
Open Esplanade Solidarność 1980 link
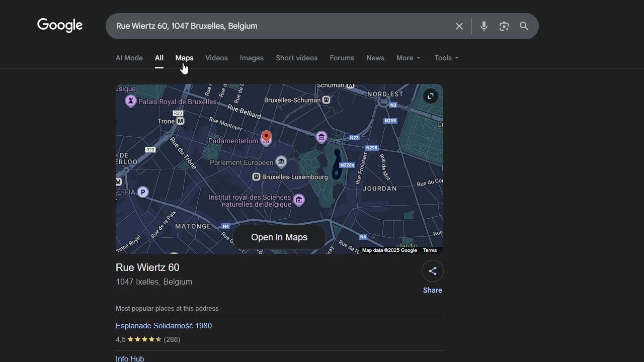164,326
